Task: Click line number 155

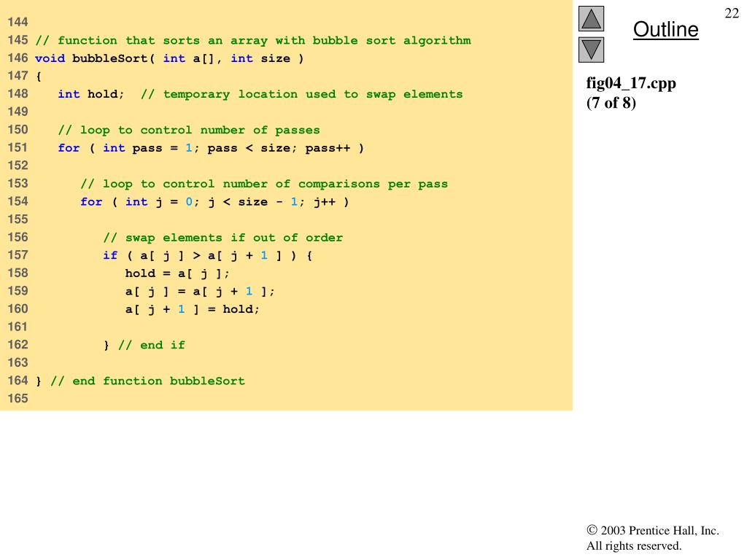Action: click(x=18, y=219)
